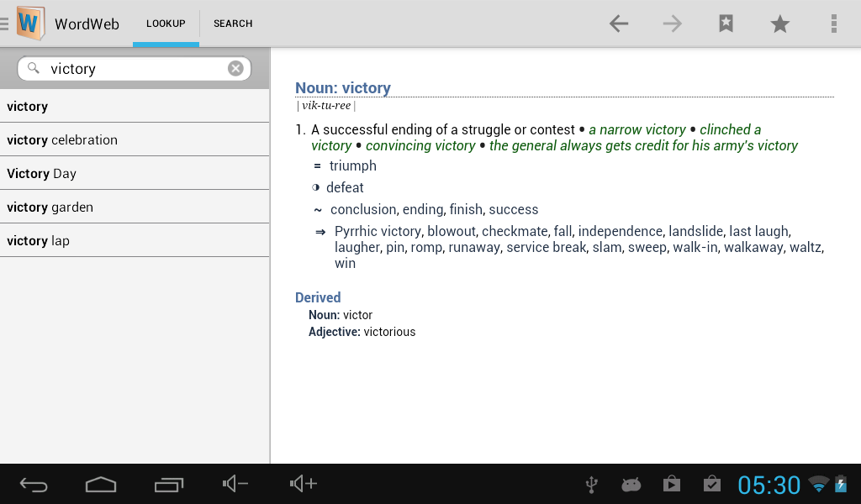Navigate forward with the right arrow

click(x=672, y=24)
